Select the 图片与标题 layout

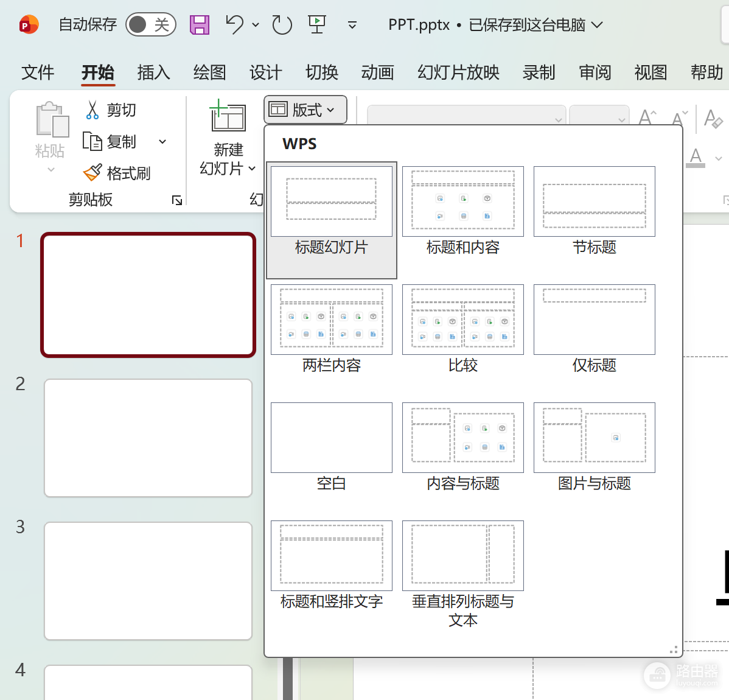tap(594, 447)
